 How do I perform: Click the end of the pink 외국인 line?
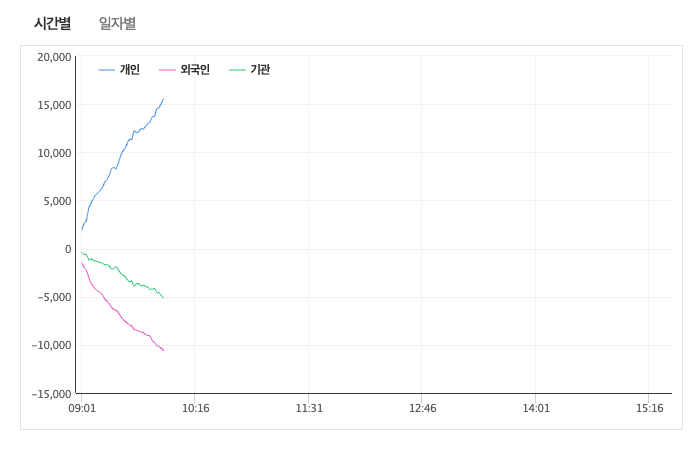pos(163,350)
